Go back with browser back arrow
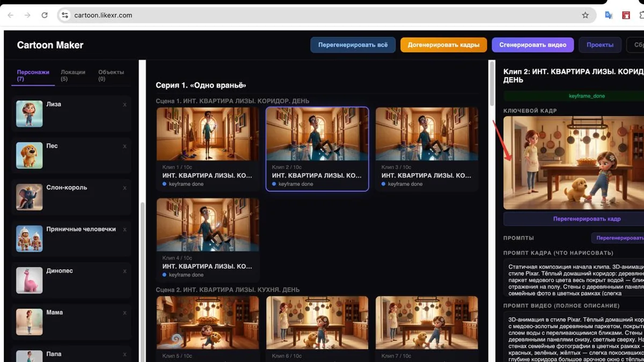This screenshot has width=644, height=362. click(10, 15)
